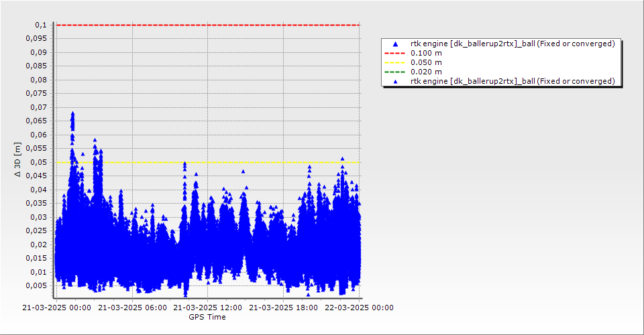Viewport: 644px width, 335px height.
Task: Click the '0,05' y-axis tick label
Action: 39,162
